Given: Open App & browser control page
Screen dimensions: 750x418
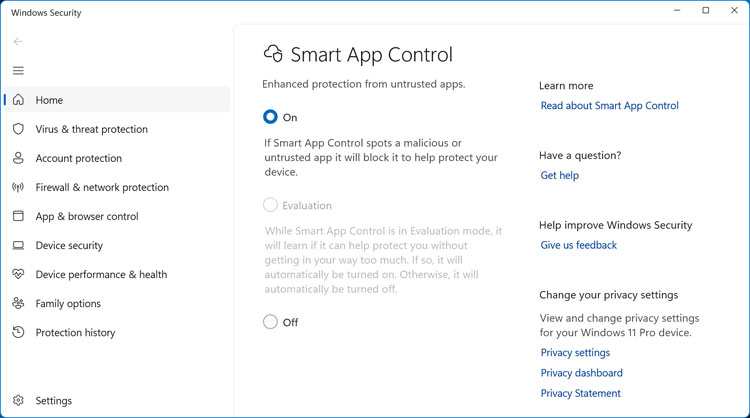Looking at the screenshot, I should pyautogui.click(x=117, y=216).
